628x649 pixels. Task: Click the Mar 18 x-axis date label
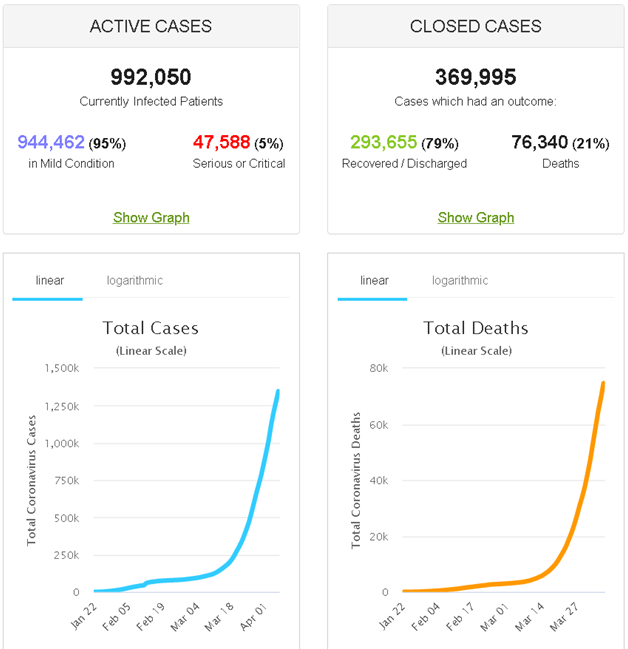click(219, 617)
